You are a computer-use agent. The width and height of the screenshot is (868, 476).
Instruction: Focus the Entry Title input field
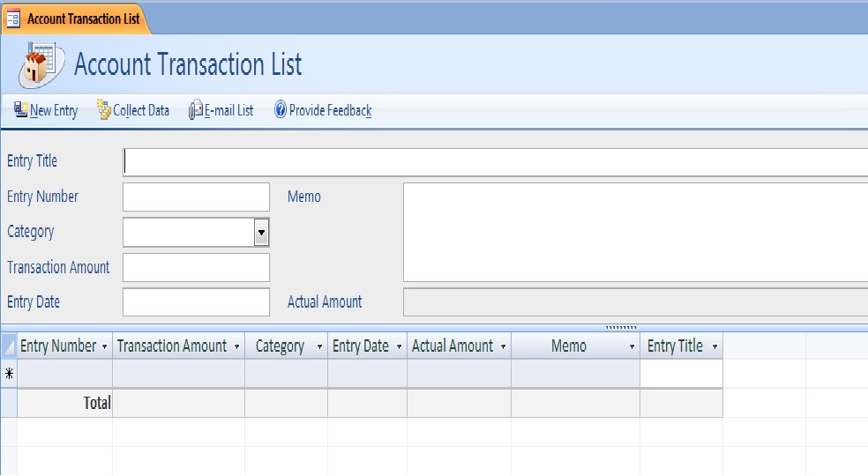tap(496, 162)
